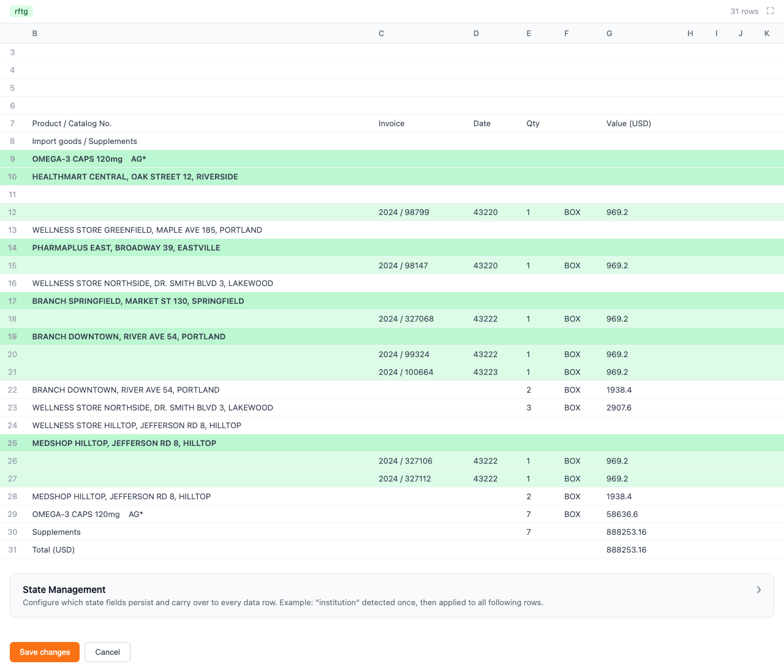
Task: Select 'PHARMAPLUS EAST, BROADWAY 39, EASTVILLE' row
Action: 126,247
